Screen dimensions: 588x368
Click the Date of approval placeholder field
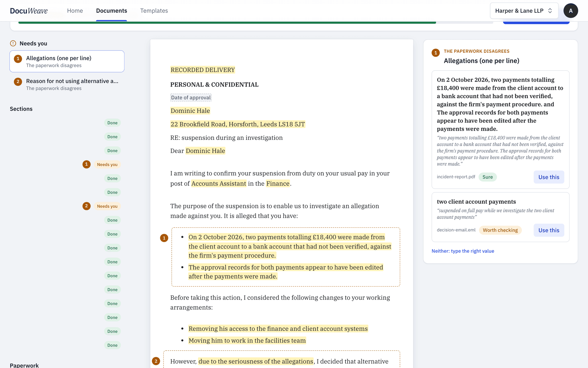pyautogui.click(x=191, y=98)
